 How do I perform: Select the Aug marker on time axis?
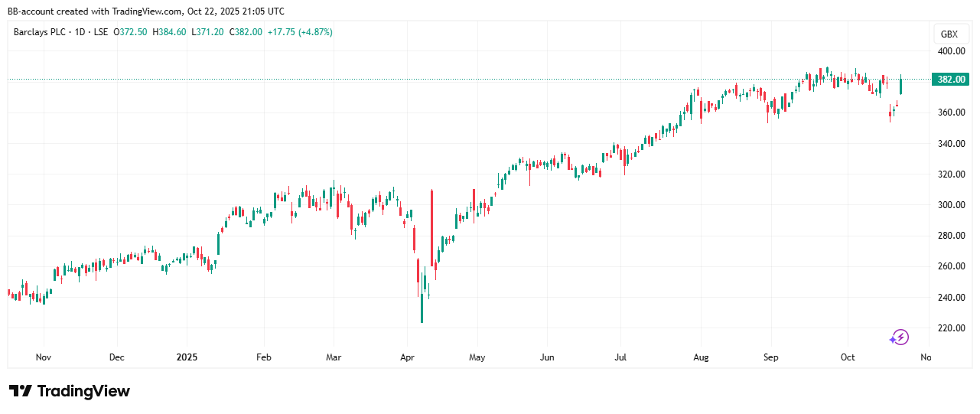point(700,357)
